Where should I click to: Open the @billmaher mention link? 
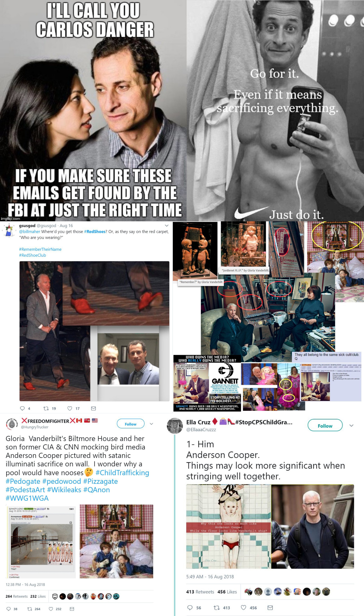(30, 231)
